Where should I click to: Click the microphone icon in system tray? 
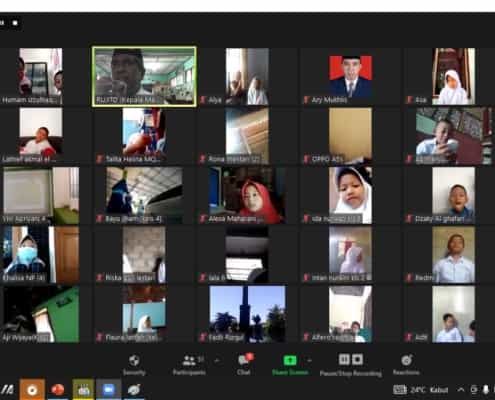[x=486, y=389]
